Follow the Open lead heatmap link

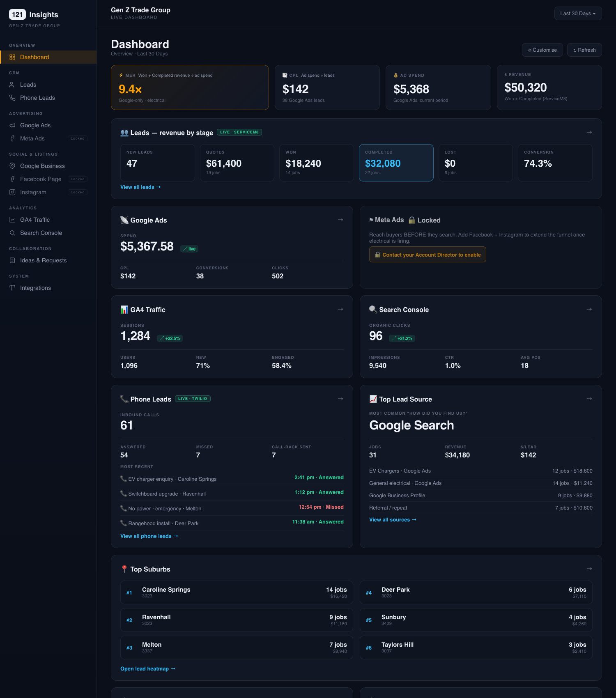(x=148, y=669)
